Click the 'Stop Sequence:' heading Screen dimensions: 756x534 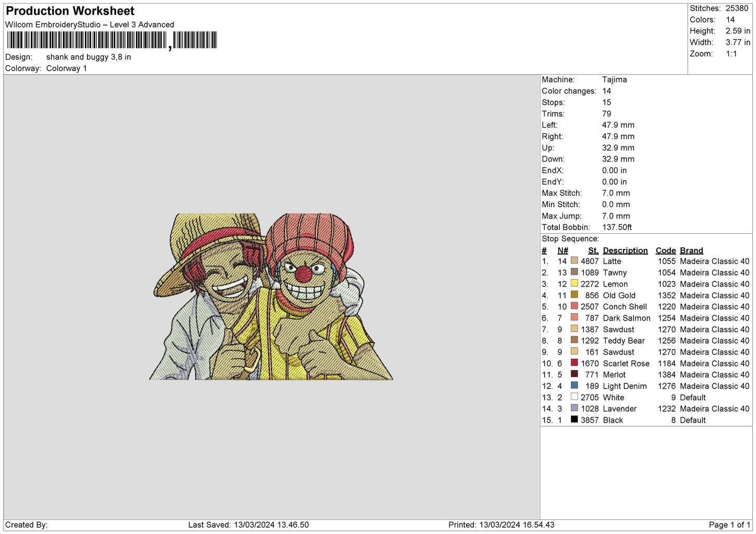(570, 238)
